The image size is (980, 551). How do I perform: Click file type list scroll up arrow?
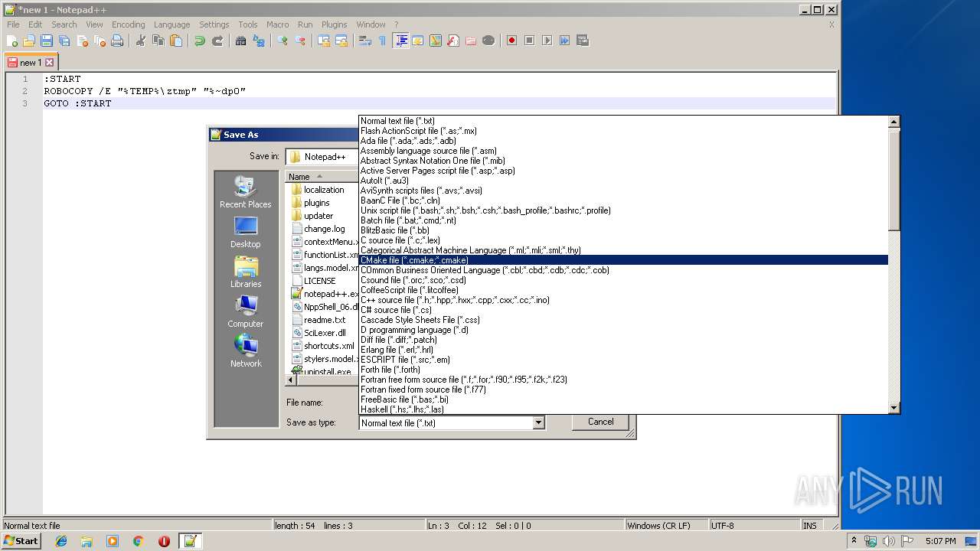pos(893,122)
